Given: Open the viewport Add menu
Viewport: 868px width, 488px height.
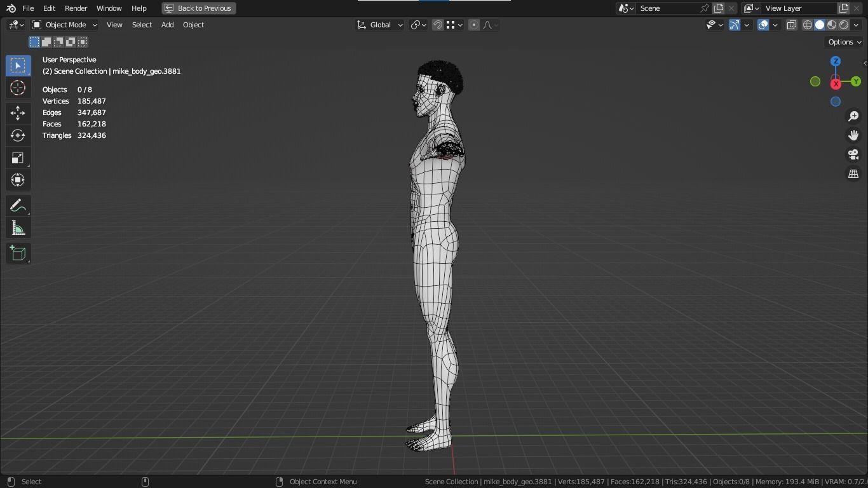Looking at the screenshot, I should [x=167, y=25].
